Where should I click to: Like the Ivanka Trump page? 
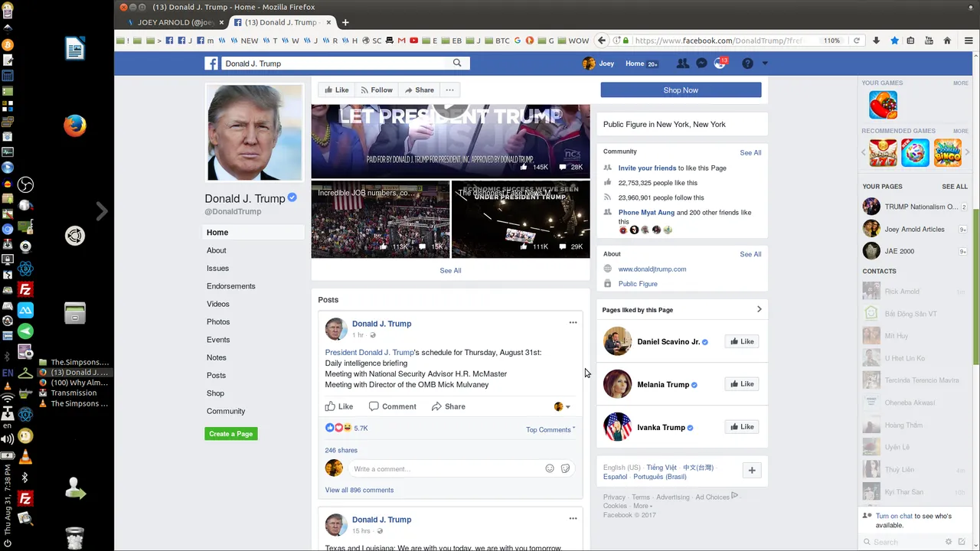coord(742,427)
